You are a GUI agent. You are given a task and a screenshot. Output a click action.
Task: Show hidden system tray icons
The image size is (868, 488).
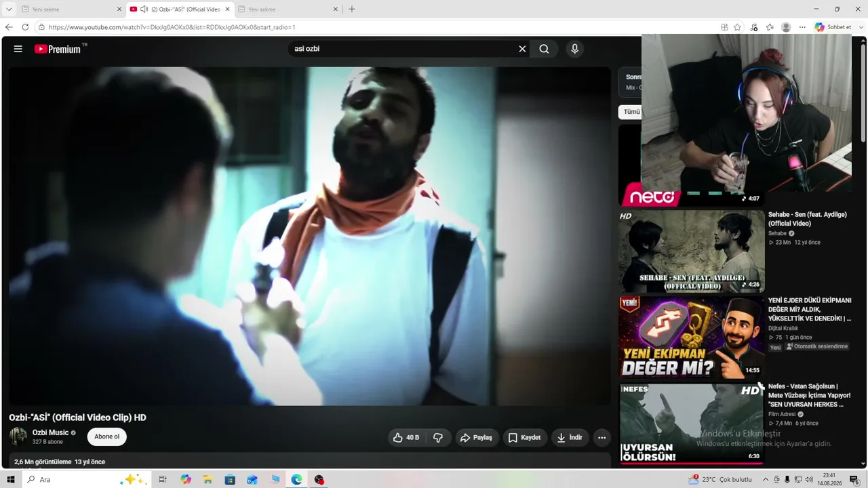(x=766, y=480)
